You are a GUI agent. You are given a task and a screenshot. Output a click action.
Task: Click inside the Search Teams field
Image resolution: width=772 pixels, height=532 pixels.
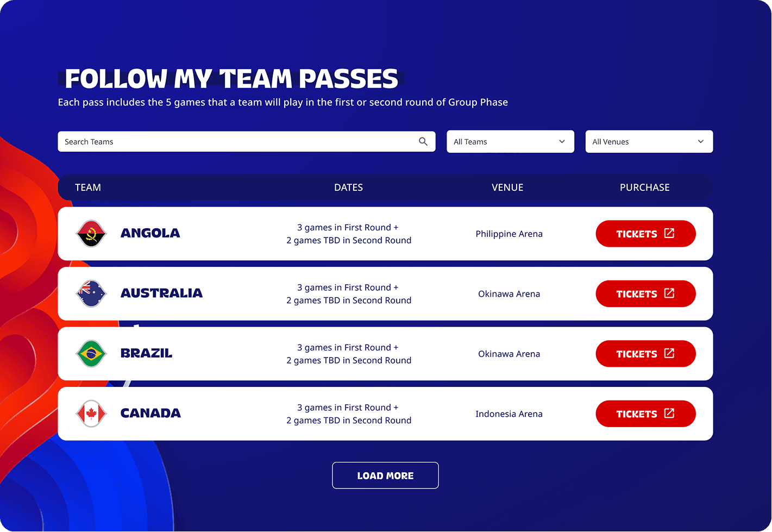click(x=217, y=141)
